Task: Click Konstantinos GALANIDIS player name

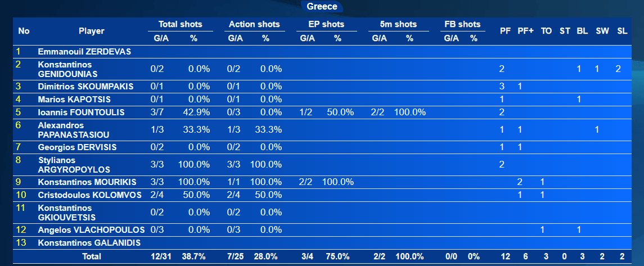Action: point(89,243)
